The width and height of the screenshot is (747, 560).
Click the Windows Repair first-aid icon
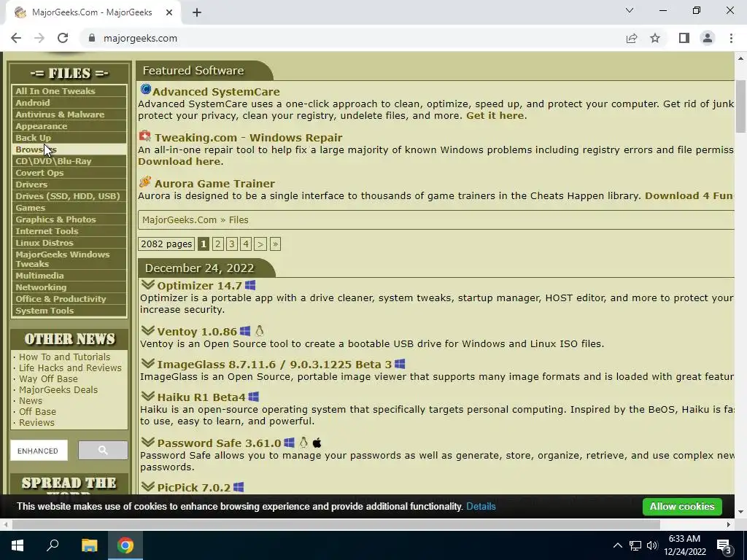pyautogui.click(x=145, y=136)
